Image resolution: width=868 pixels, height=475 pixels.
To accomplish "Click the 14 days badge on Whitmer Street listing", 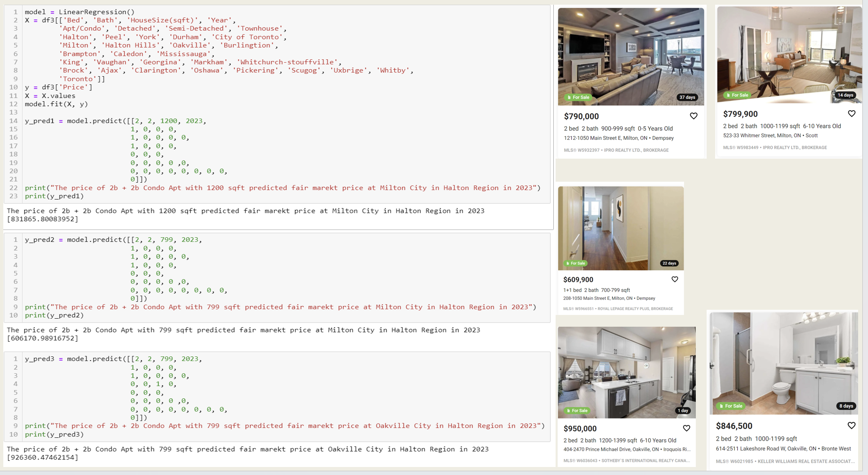I will point(845,95).
